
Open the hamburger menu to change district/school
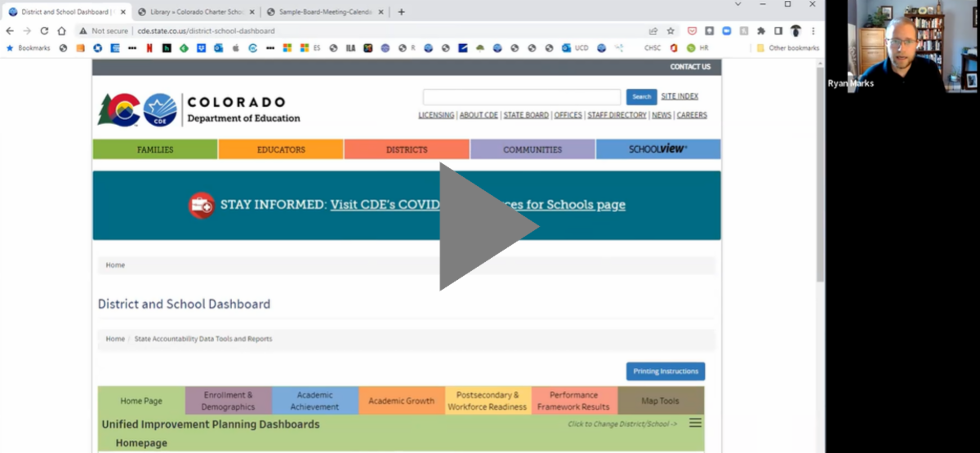695,423
